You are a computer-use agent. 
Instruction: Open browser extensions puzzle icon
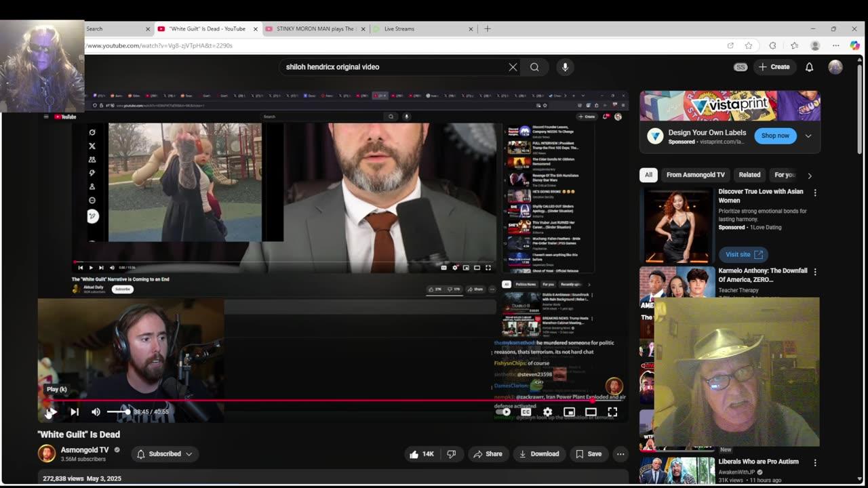click(772, 45)
